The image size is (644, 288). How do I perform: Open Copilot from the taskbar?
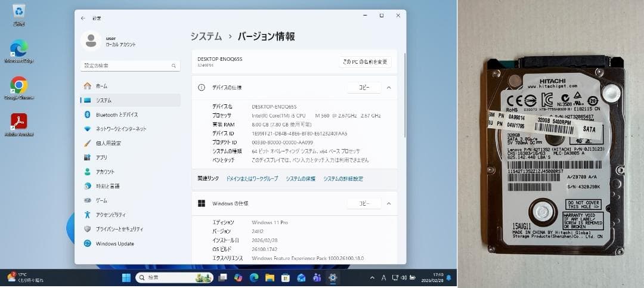[238, 278]
